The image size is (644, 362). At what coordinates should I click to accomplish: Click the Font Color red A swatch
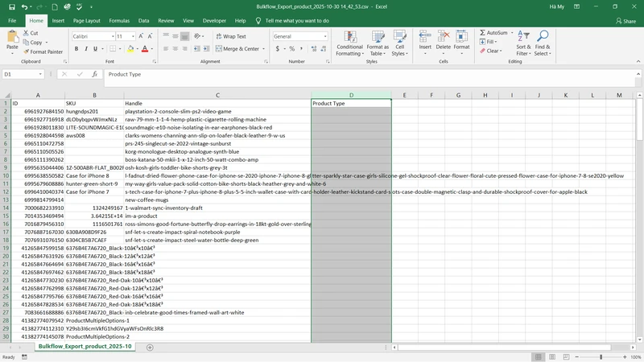coord(144,48)
